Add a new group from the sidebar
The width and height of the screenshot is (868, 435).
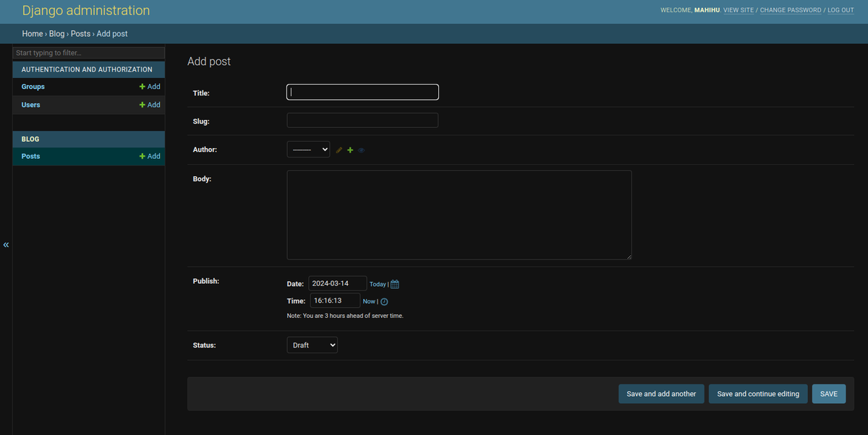coord(150,87)
